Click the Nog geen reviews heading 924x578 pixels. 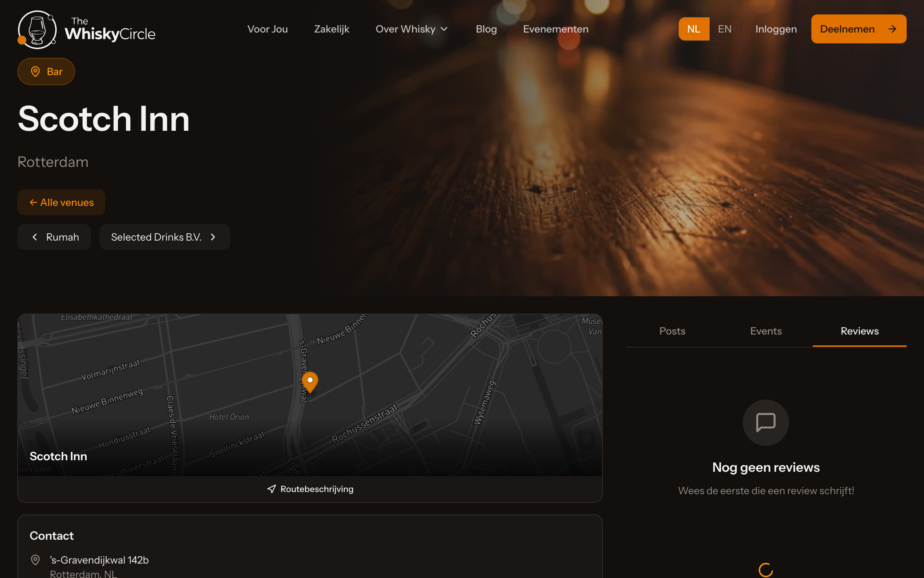(x=766, y=467)
